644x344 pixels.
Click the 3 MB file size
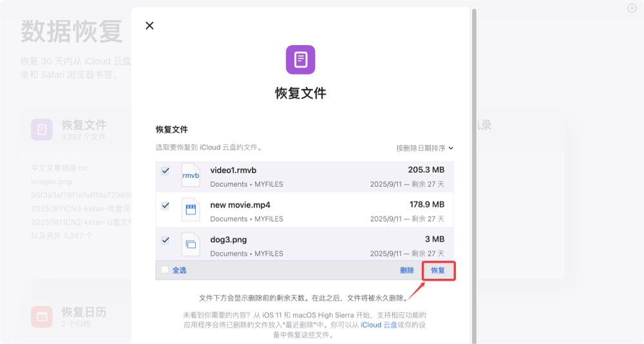[435, 239]
